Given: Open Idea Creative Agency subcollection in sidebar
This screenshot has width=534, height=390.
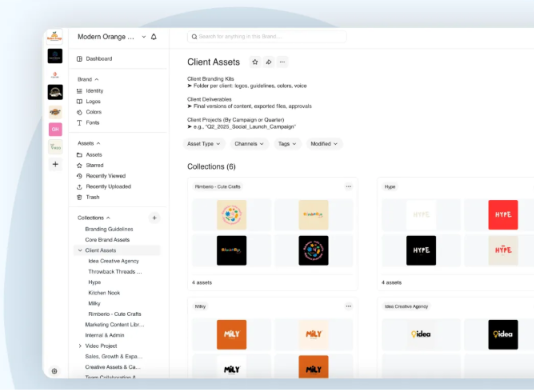Looking at the screenshot, I should click(113, 261).
